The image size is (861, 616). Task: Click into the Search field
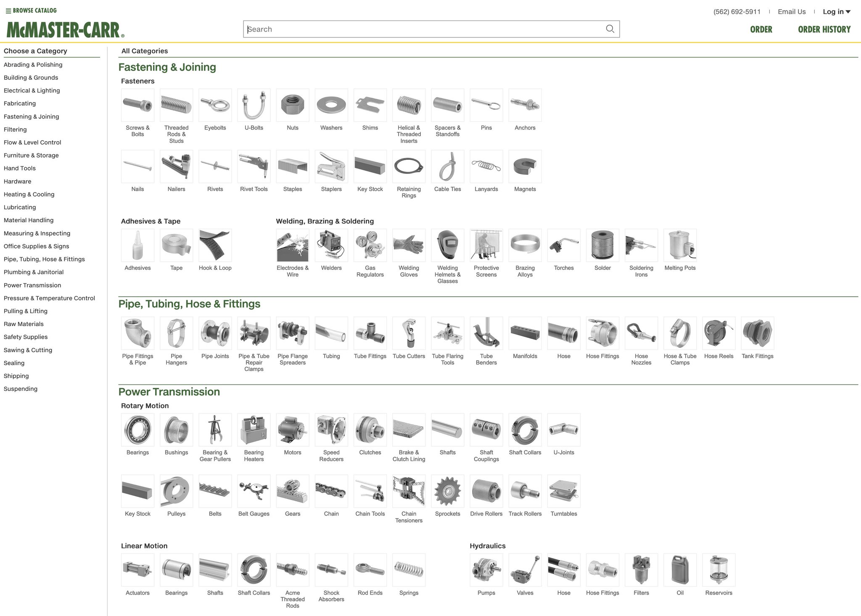(x=420, y=29)
